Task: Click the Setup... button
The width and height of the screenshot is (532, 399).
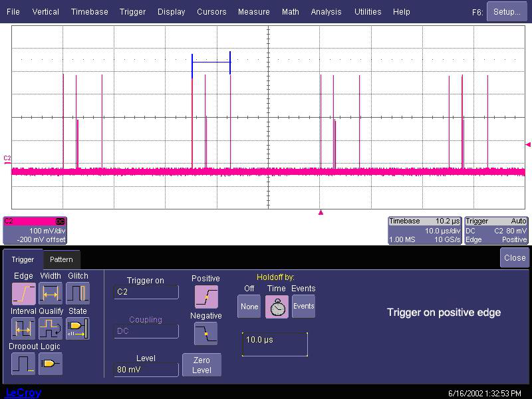Action: tap(507, 11)
